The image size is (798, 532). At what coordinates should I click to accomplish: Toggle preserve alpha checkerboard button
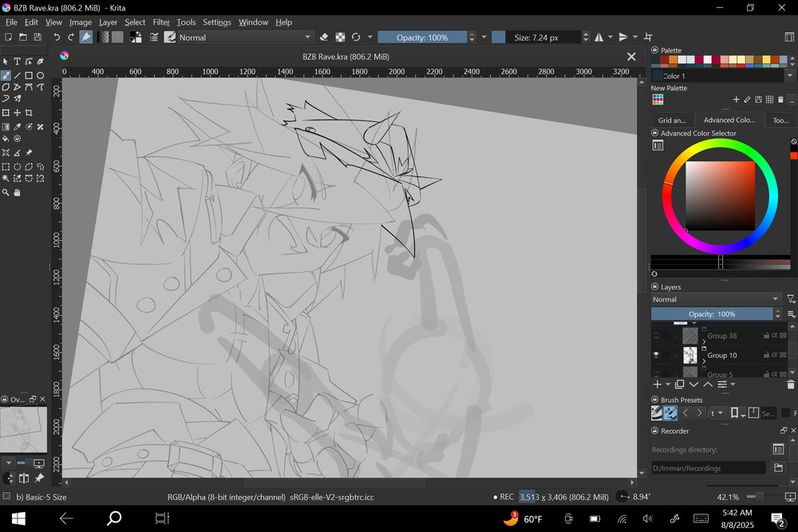tap(340, 37)
